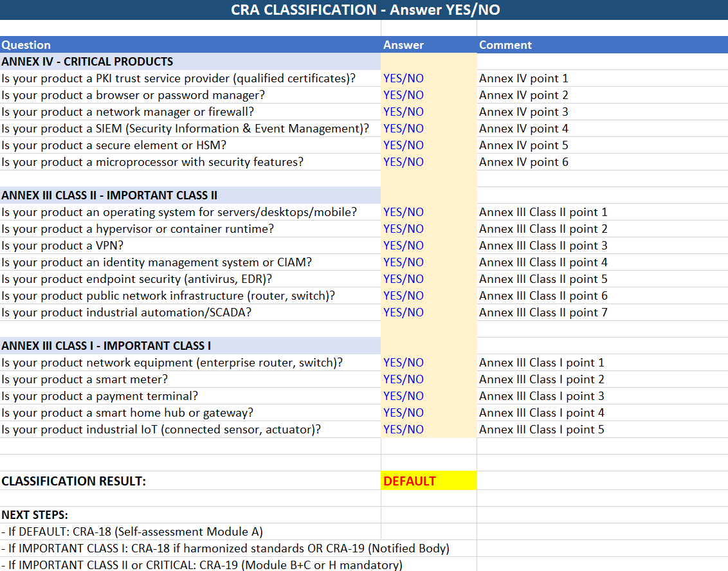Select 'ANNEX III CLASS I - IMPORTANT CLASS I' heading
Image resolution: width=728 pixels, height=571 pixels.
click(106, 346)
